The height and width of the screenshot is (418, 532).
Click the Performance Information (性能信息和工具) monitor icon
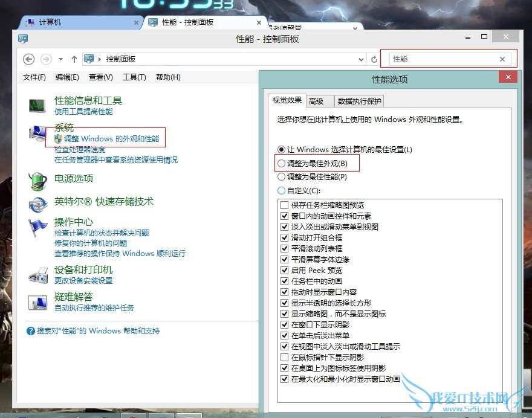37,106
